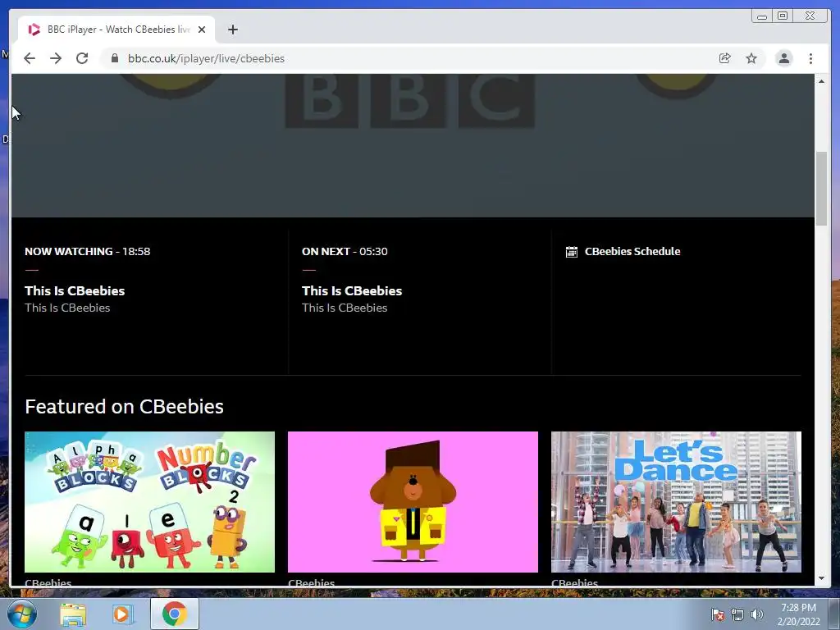Screen dimensions: 840x630
Task: Restore down the Chrome window
Action: (783, 16)
